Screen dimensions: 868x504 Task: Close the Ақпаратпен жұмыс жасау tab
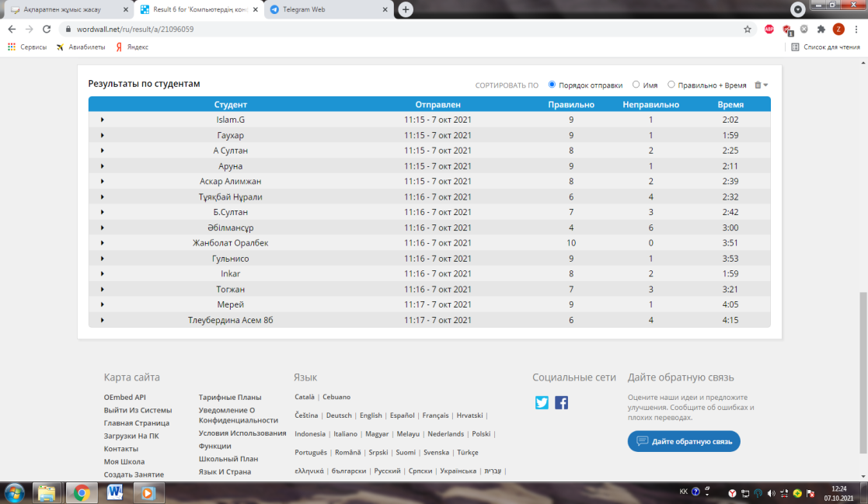pos(125,9)
